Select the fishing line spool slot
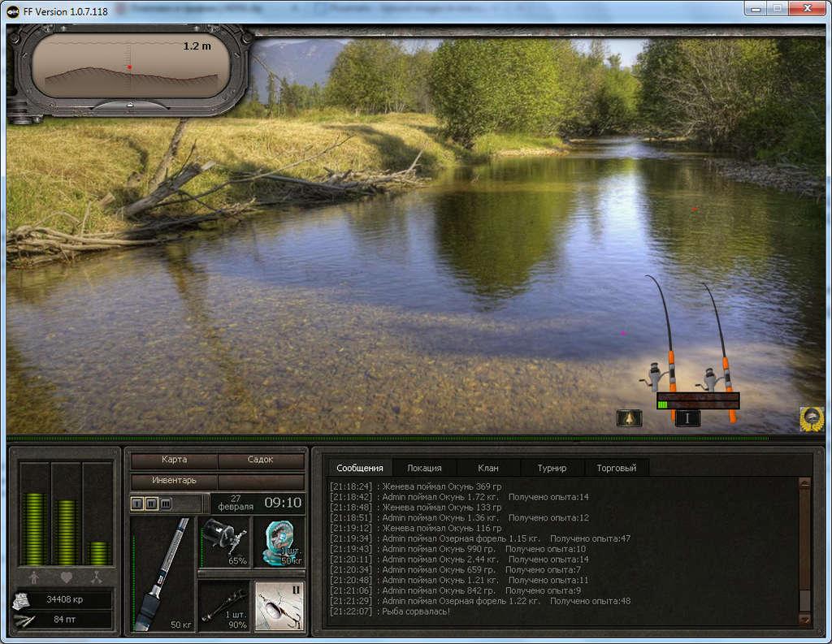The image size is (832, 644). click(279, 542)
